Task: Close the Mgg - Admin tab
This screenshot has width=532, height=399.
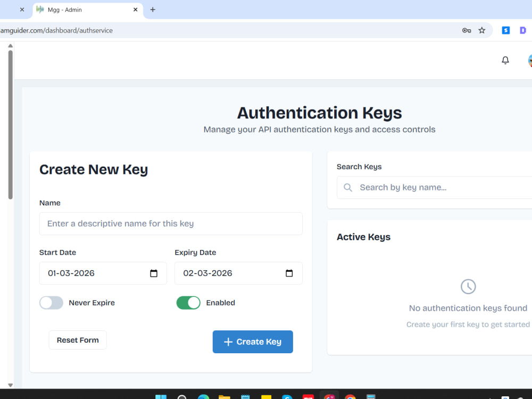Action: (135, 10)
